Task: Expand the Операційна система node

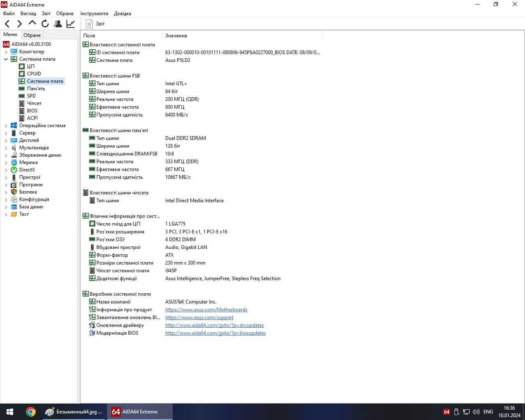Action: coord(6,126)
